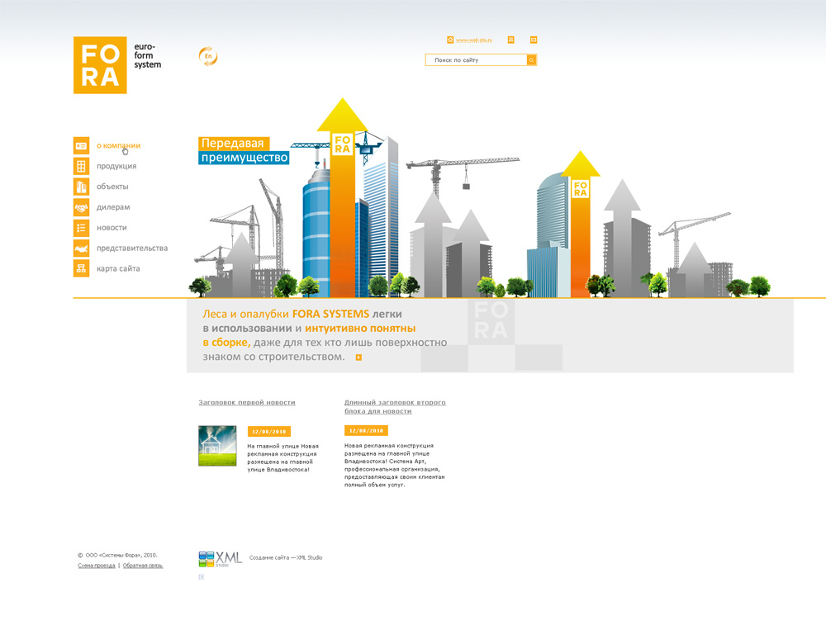Click the buildings icon next to "объекты"
This screenshot has width=826, height=644.
81,187
